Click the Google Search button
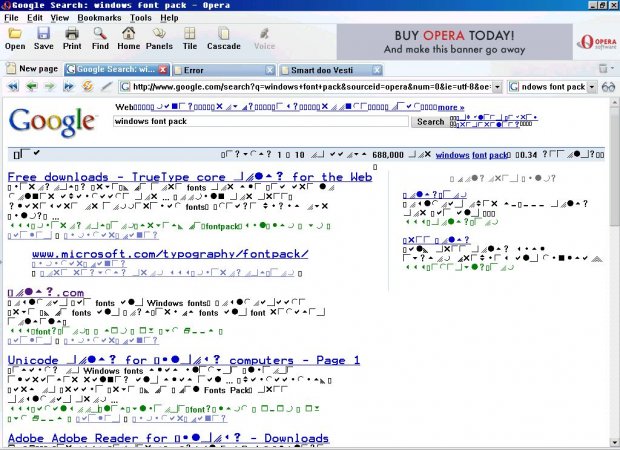The height and width of the screenshot is (450, 620). (430, 122)
